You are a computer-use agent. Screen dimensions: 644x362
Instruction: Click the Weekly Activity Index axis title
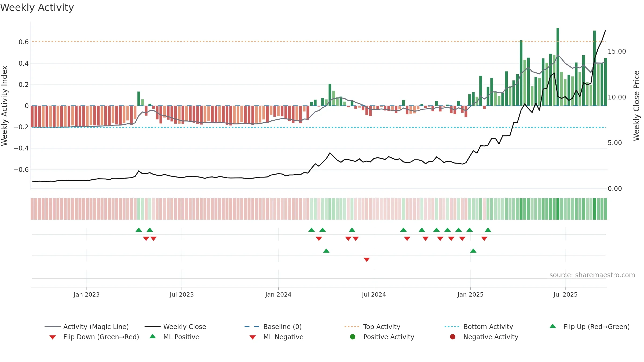tap(4, 106)
